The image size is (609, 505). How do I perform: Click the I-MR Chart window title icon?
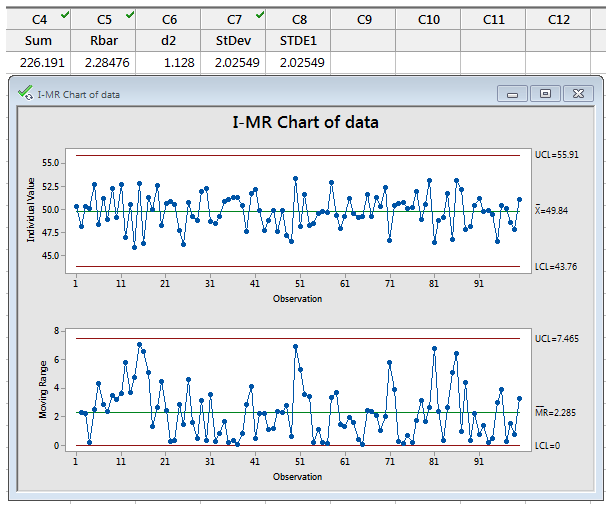[x=25, y=93]
